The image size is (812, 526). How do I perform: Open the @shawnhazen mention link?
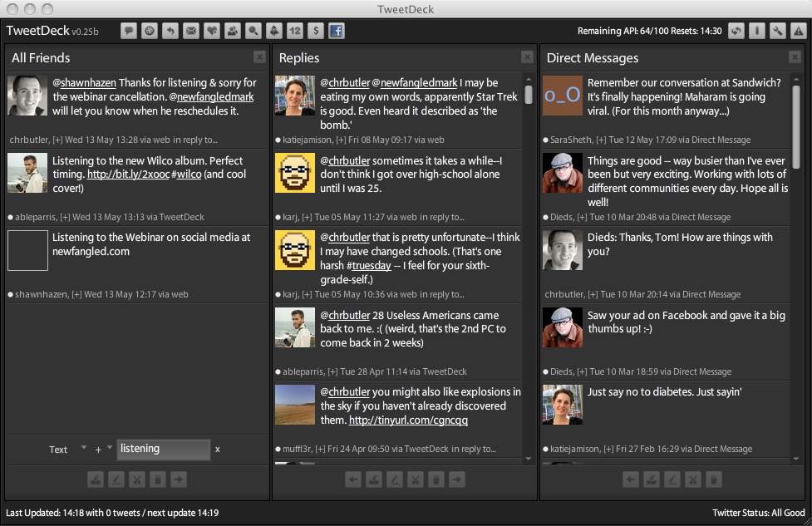coord(85,83)
